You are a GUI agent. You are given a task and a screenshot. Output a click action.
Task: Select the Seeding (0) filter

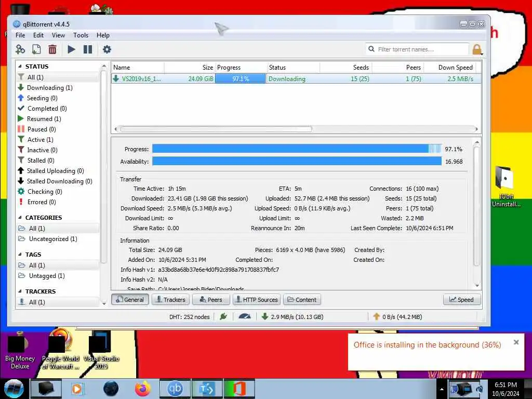(58, 98)
